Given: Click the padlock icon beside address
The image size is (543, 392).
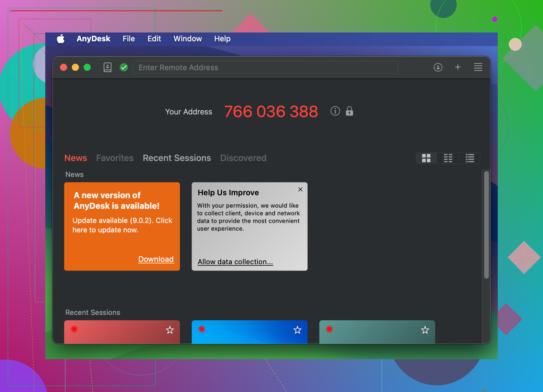Looking at the screenshot, I should 350,111.
